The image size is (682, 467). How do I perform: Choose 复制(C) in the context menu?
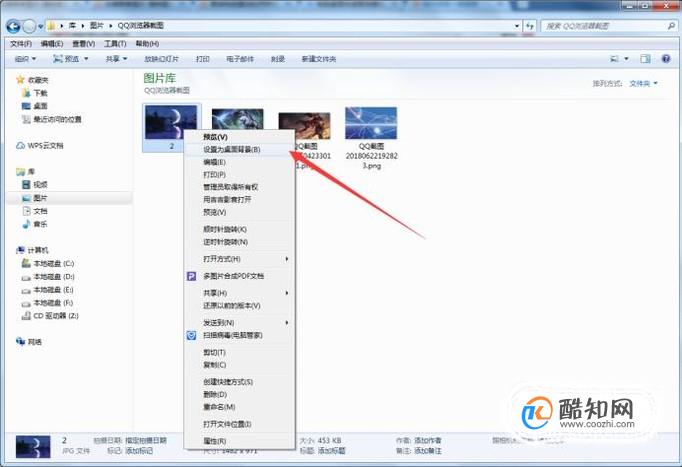[x=240, y=365]
